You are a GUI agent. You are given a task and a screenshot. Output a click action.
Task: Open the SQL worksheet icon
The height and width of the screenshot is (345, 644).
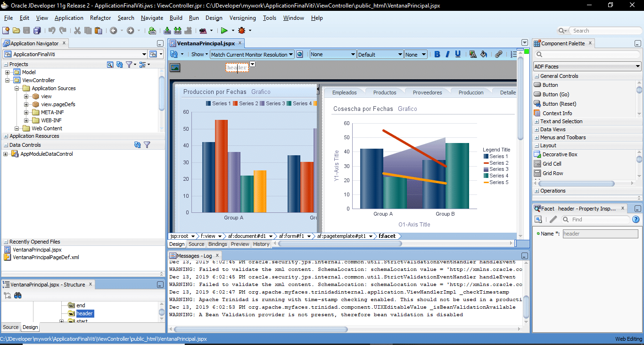pyautogui.click(x=152, y=31)
